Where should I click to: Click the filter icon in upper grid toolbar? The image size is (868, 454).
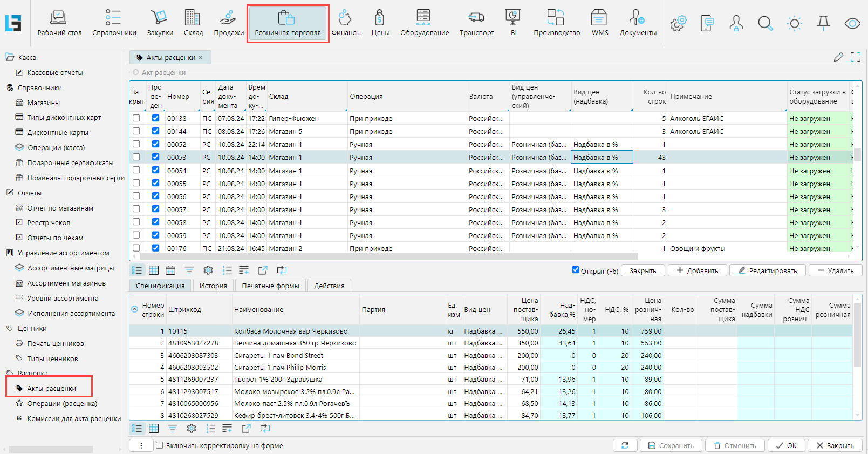click(x=189, y=270)
